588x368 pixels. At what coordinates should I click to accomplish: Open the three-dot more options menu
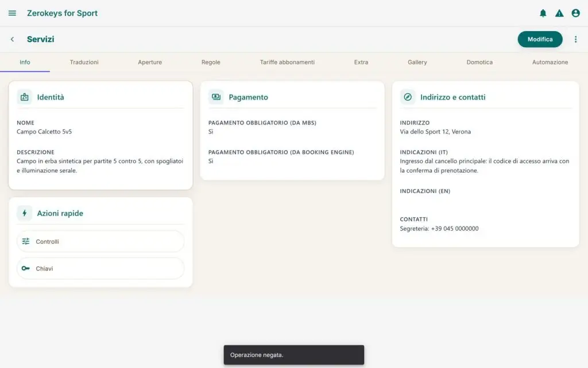point(575,39)
